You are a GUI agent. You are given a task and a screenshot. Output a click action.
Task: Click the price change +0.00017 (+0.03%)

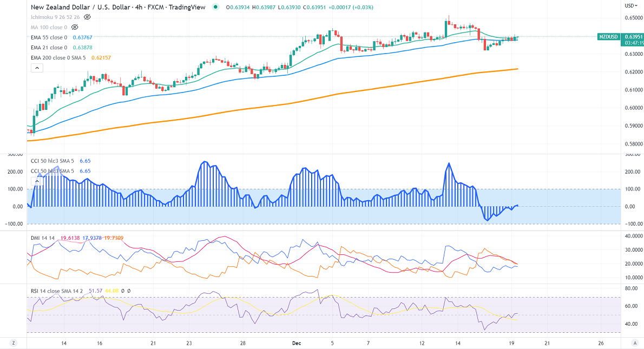tap(351, 8)
